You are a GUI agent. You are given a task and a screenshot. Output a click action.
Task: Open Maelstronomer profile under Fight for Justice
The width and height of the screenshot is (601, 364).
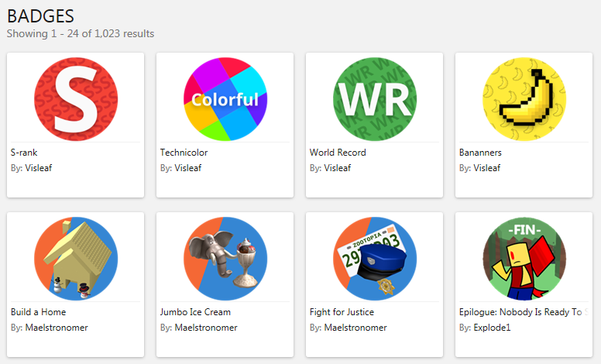(355, 328)
